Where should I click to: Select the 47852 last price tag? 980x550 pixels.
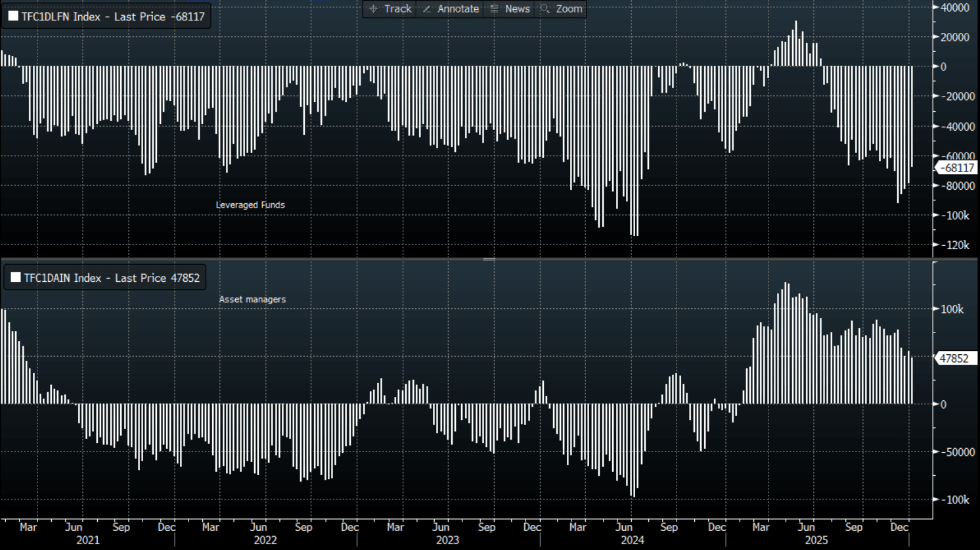(x=954, y=358)
